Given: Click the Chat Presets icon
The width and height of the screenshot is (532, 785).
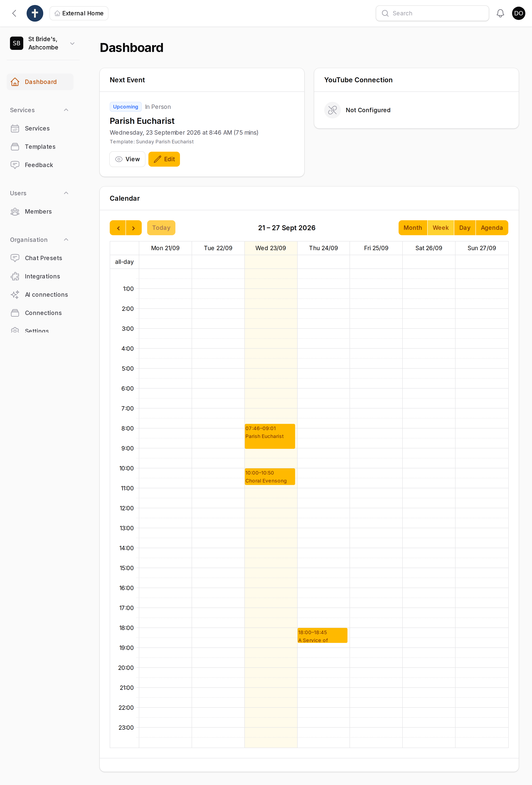Looking at the screenshot, I should point(15,258).
